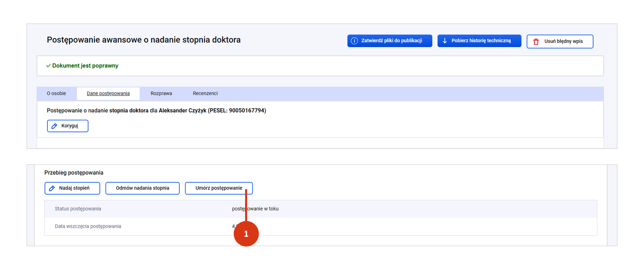Click the Dokument jest poprawny message
This screenshot has height=278, width=644.
click(x=85, y=66)
